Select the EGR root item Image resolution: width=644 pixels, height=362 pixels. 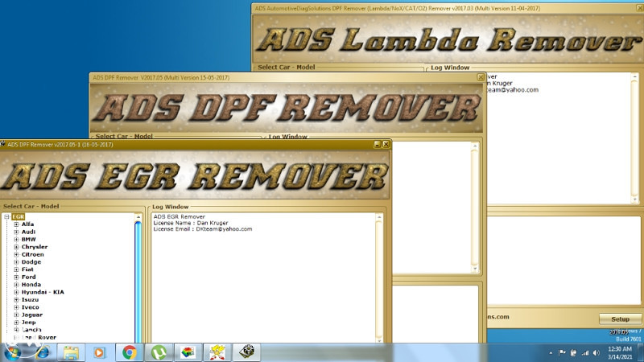(x=18, y=216)
